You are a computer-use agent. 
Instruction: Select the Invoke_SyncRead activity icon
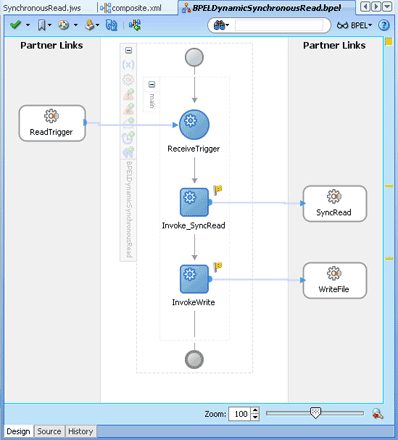[194, 202]
